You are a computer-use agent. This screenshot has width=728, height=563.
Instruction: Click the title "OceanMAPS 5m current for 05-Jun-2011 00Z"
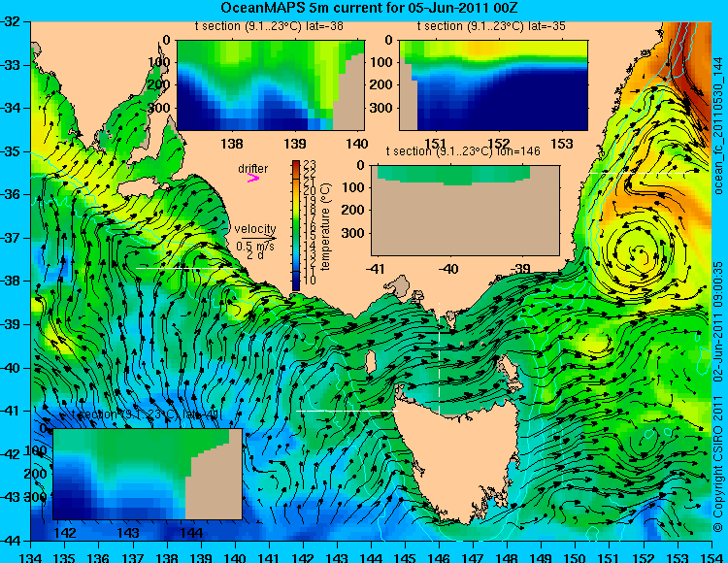[x=369, y=8]
